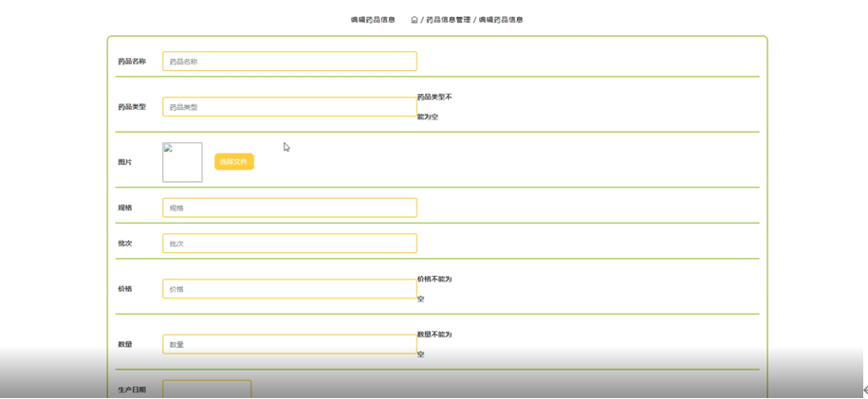This screenshot has height=399, width=868.
Task: Click the 编辑药品信息 page title
Action: 373,19
